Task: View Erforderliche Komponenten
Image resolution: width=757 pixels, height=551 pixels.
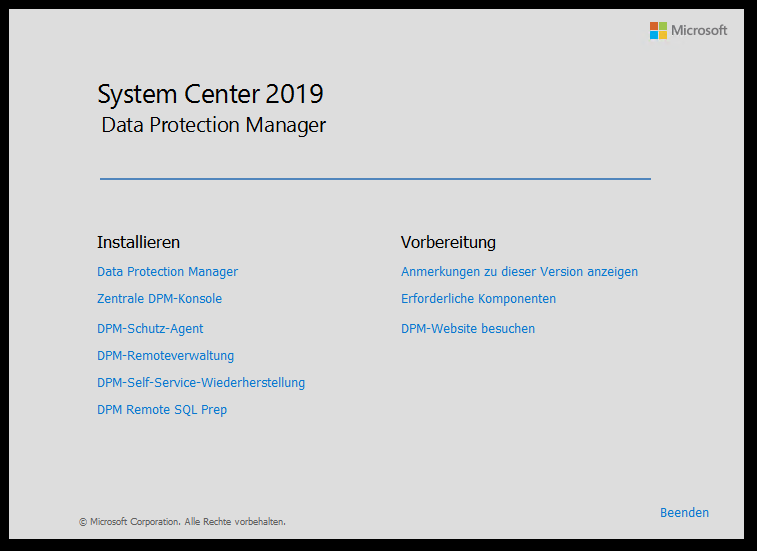Action: tap(478, 299)
